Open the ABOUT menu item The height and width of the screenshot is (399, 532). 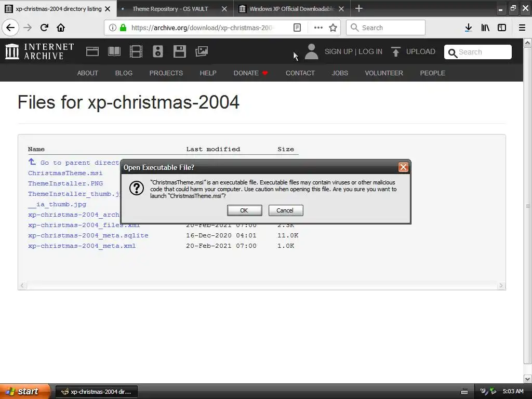click(87, 73)
